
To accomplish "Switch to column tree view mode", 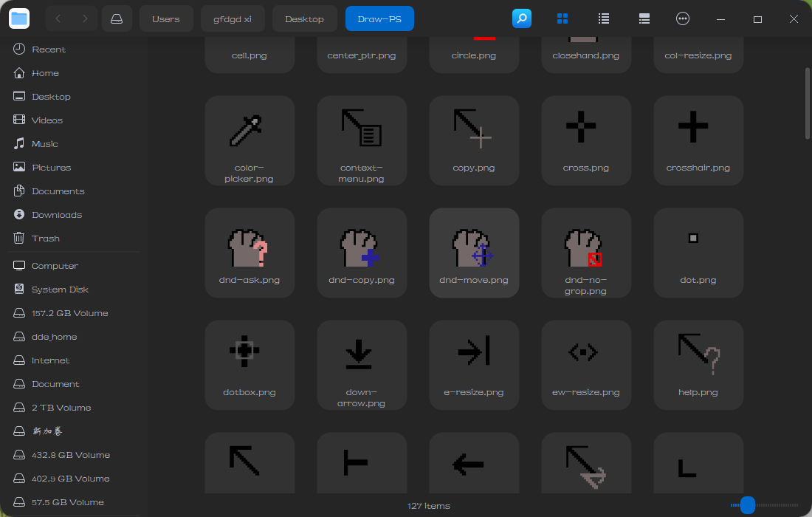I will [644, 18].
